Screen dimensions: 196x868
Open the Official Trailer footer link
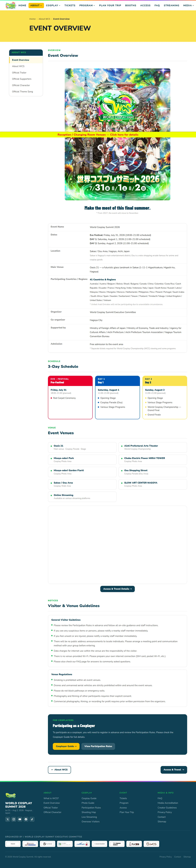coord(51,807)
